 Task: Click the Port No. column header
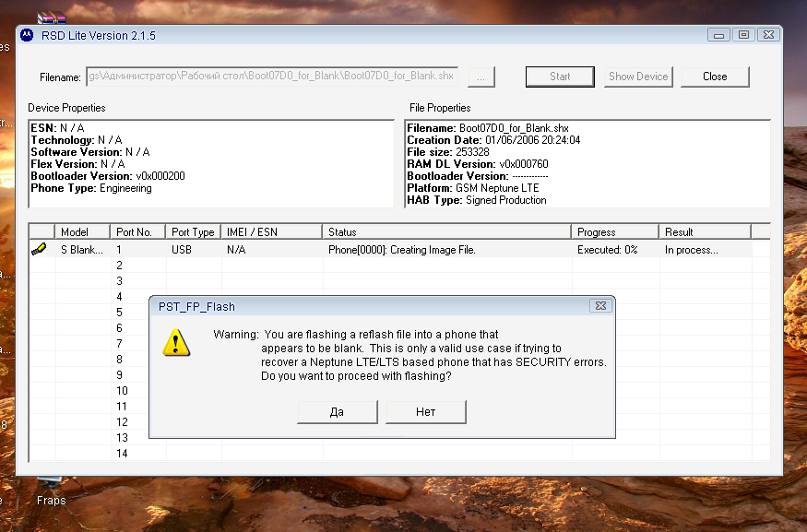coord(138,232)
